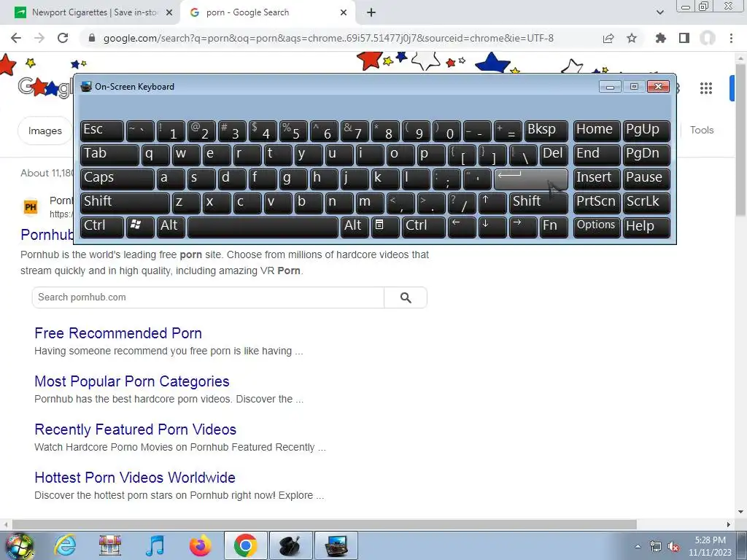Click the Bksp key
Image resolution: width=747 pixels, height=560 pixels.
click(x=546, y=131)
